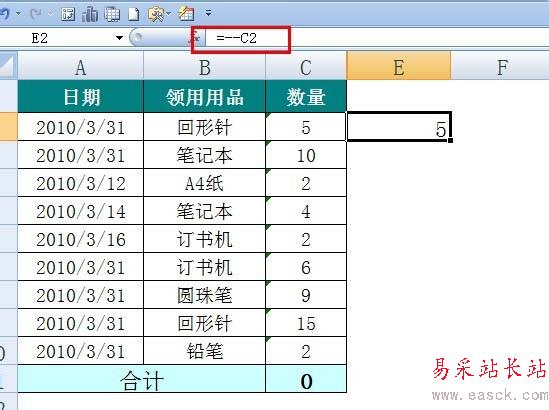
Task: Select highlighted column E header
Action: (398, 66)
